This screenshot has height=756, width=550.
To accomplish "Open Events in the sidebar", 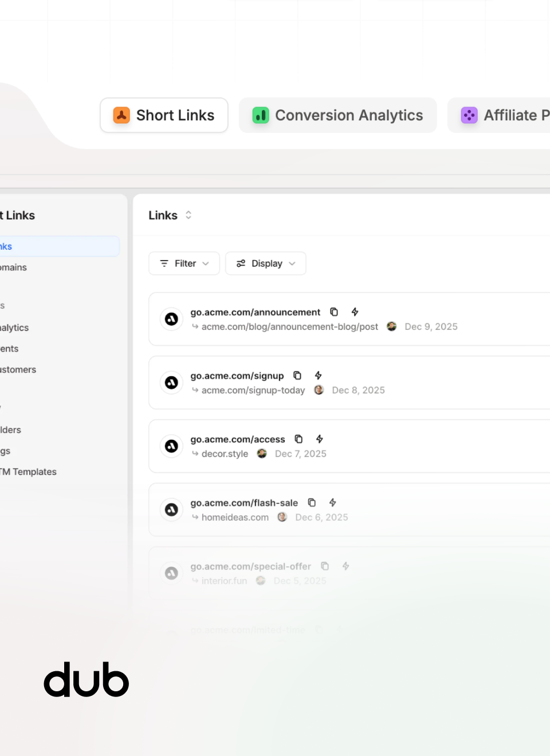I will pos(9,349).
